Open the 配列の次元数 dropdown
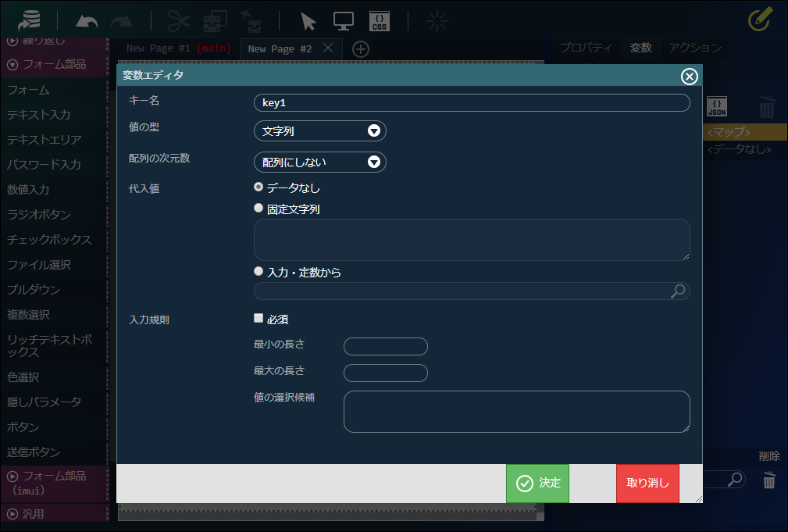The width and height of the screenshot is (788, 532). [320, 162]
